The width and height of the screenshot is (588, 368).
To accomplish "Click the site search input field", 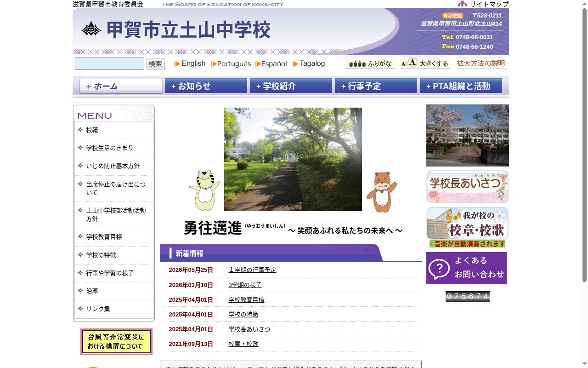I will (x=110, y=64).
